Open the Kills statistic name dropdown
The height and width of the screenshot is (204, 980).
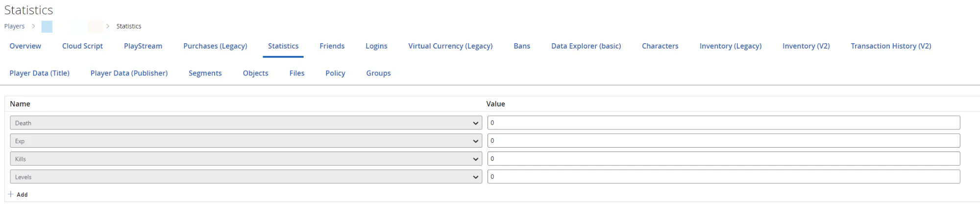click(x=245, y=159)
